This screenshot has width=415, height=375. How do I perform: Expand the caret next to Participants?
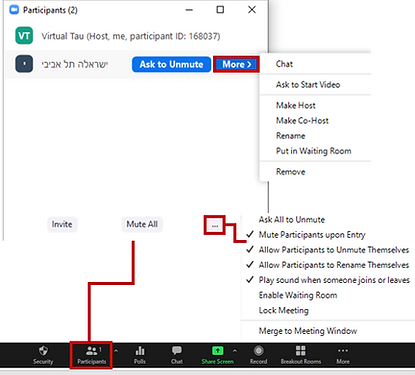116,351
